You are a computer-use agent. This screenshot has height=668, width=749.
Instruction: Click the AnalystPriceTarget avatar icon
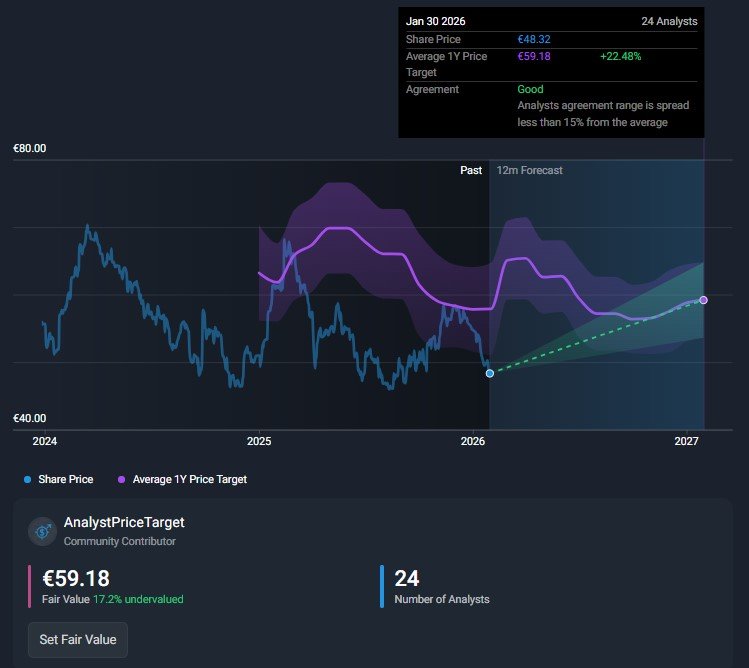(x=43, y=531)
